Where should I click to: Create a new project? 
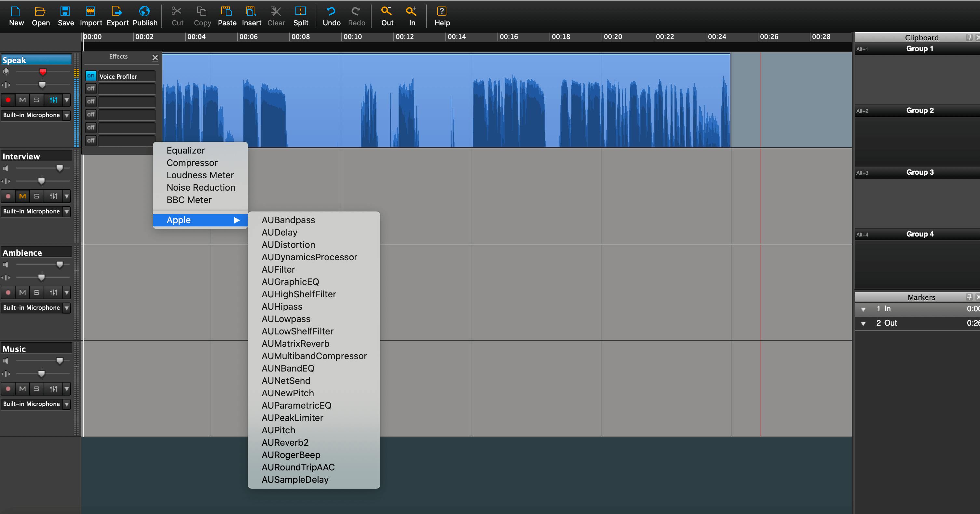coord(16,16)
